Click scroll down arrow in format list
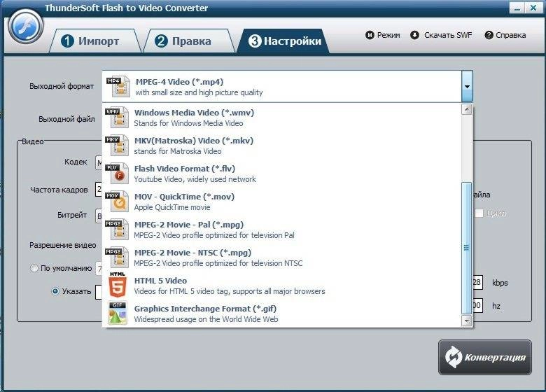Screen dimensions: 546x392 click(x=467, y=321)
